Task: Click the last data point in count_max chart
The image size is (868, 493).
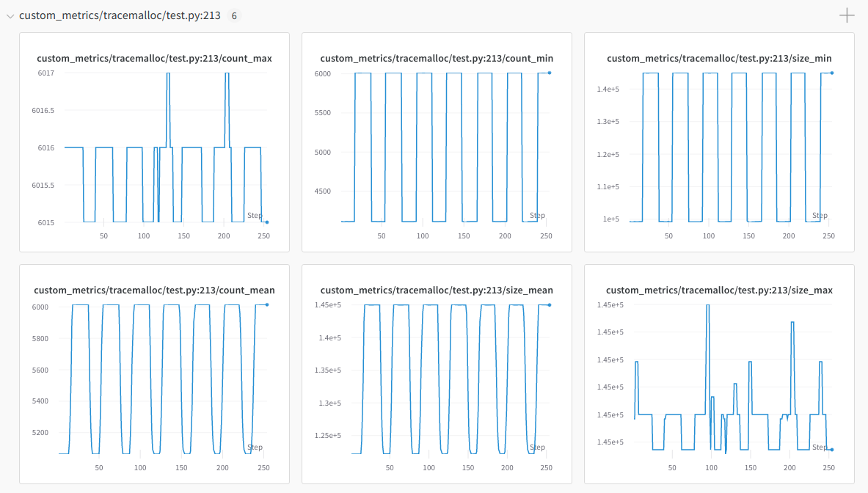Action: [x=267, y=222]
